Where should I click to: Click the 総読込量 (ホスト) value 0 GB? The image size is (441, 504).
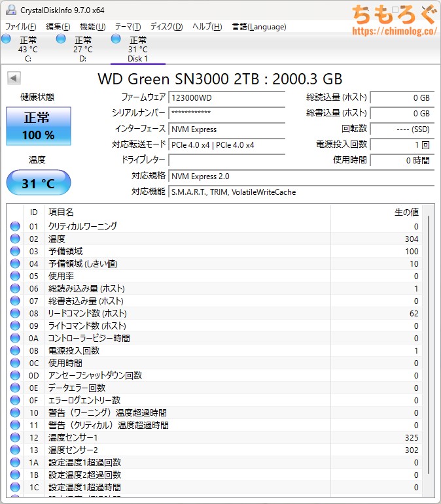point(402,97)
